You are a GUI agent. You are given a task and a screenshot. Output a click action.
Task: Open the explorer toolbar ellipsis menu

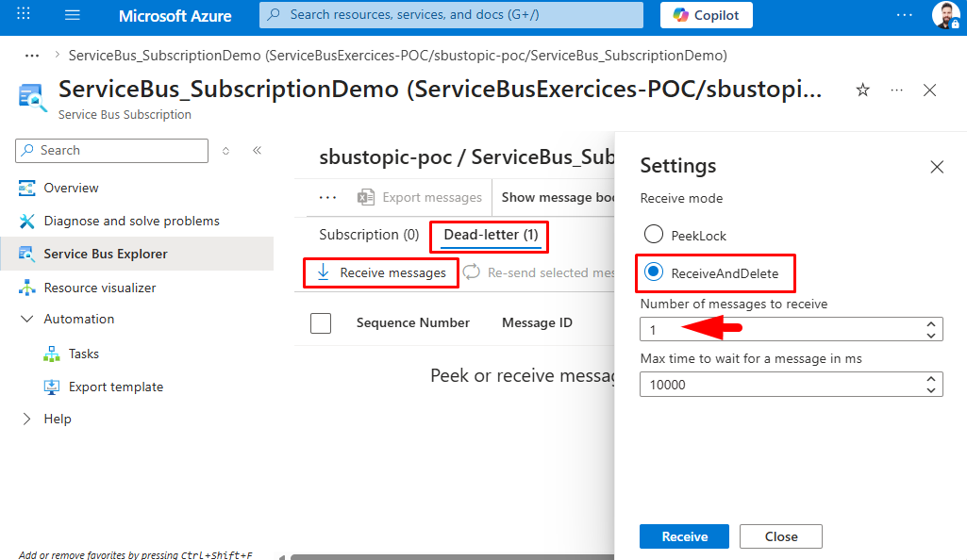328,198
